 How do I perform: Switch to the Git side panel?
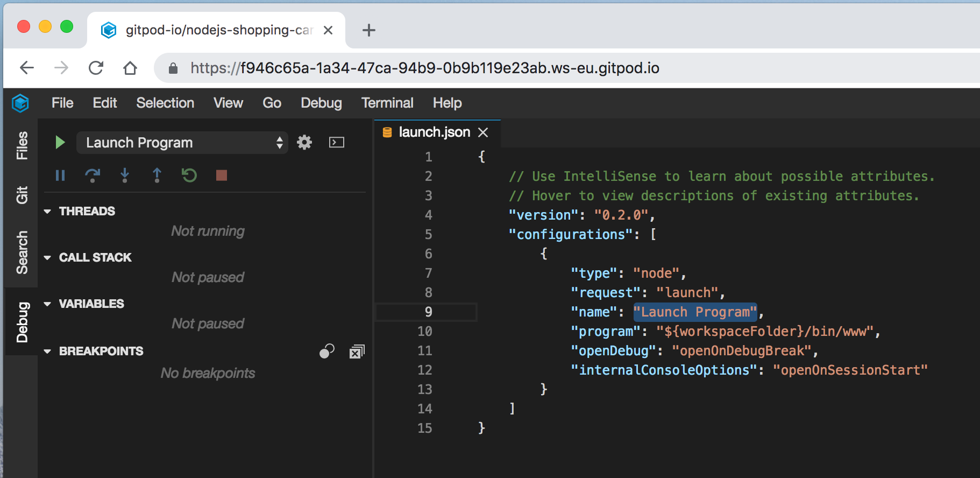click(22, 195)
